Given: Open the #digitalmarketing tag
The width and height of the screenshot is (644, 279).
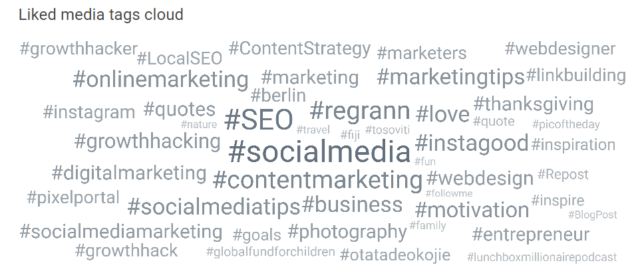Looking at the screenshot, I should pyautogui.click(x=129, y=173).
